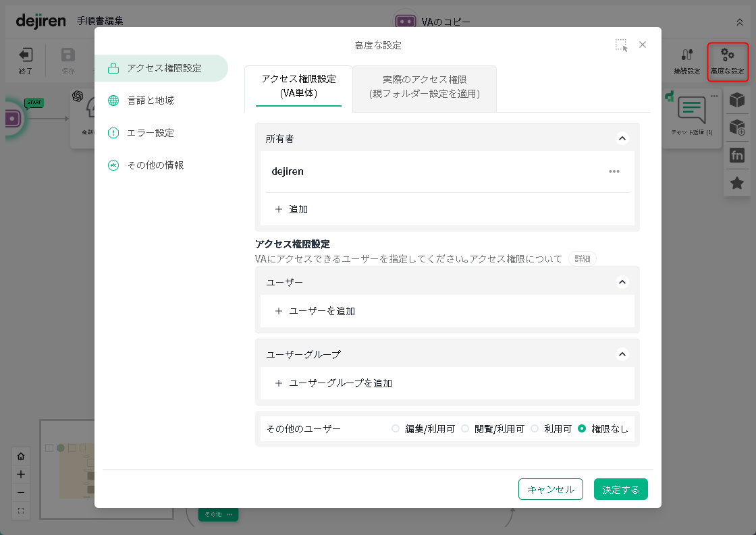Image resolution: width=756 pixels, height=535 pixels.
Task: Click the 終了 exit icon
Action: tap(26, 55)
